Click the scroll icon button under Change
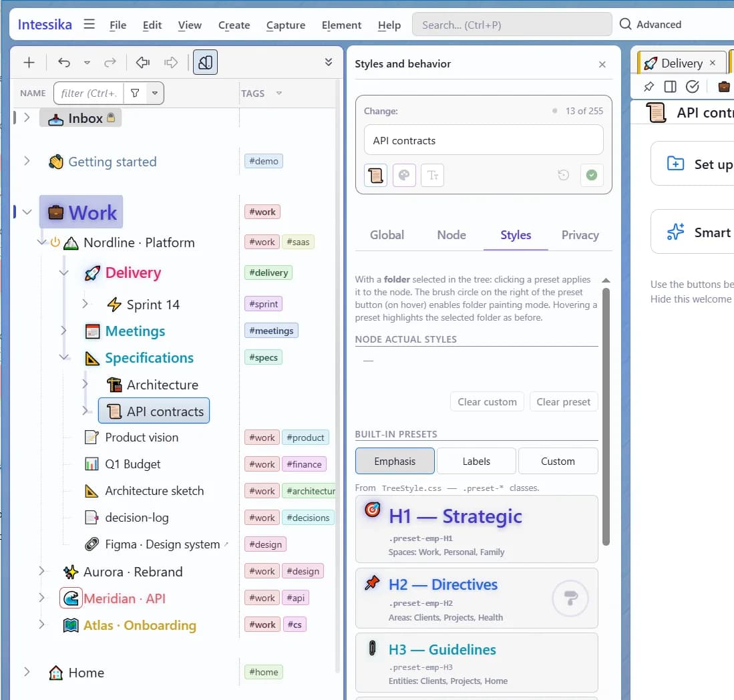The width and height of the screenshot is (734, 700). pyautogui.click(x=375, y=176)
